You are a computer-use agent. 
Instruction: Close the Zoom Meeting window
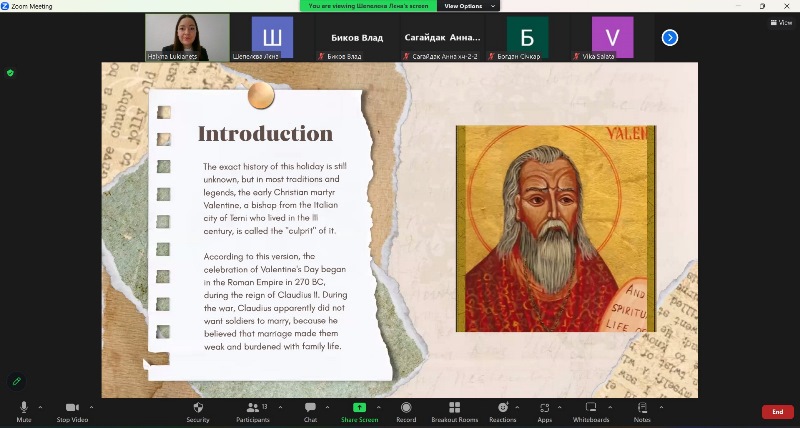(x=787, y=6)
